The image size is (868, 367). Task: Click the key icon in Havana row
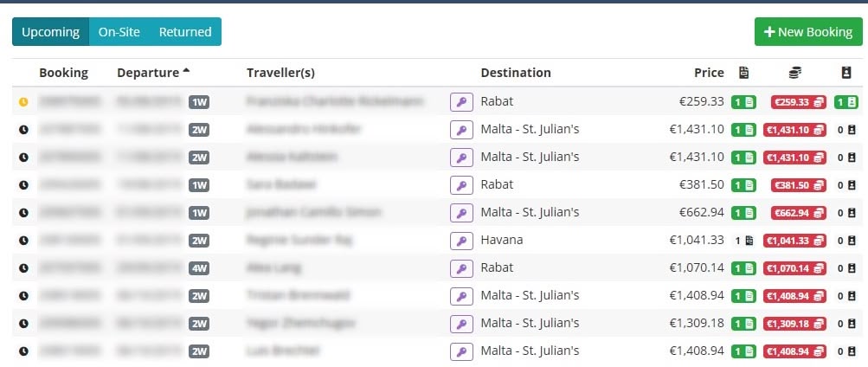461,241
